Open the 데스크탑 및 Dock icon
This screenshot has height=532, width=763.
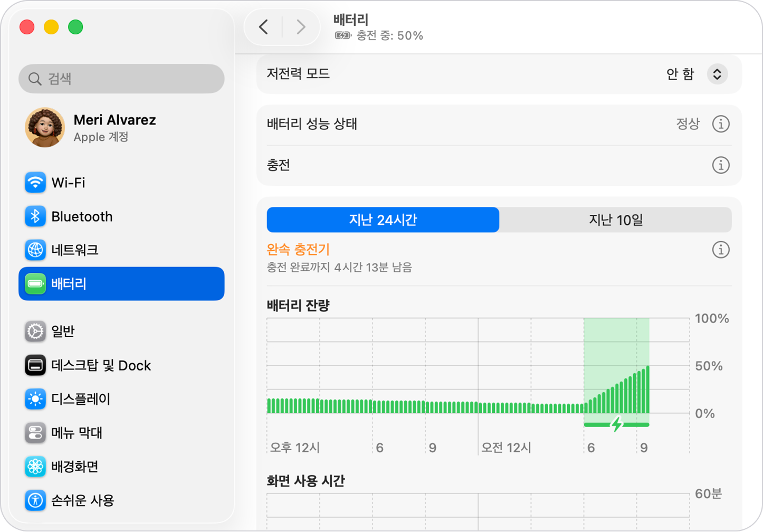(35, 365)
